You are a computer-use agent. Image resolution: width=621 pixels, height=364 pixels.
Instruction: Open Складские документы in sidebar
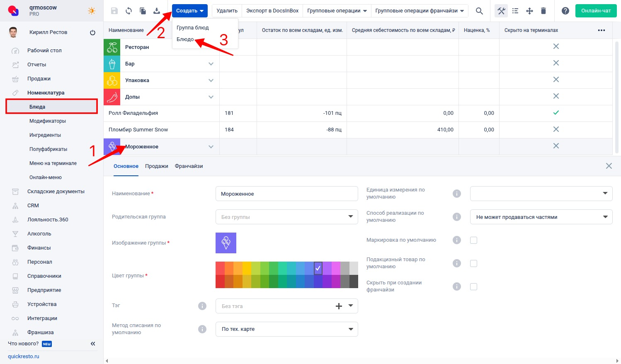56,192
